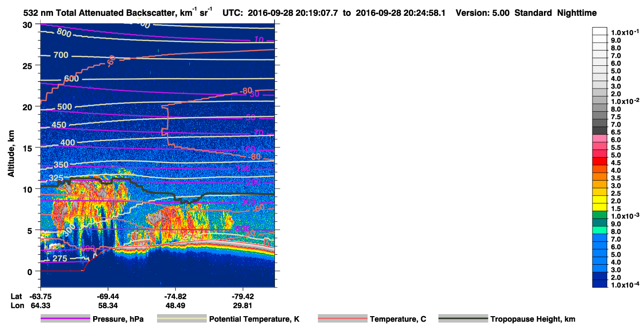644x330 pixels.
Task: Click the latitude value -63.75
Action: [x=41, y=296]
